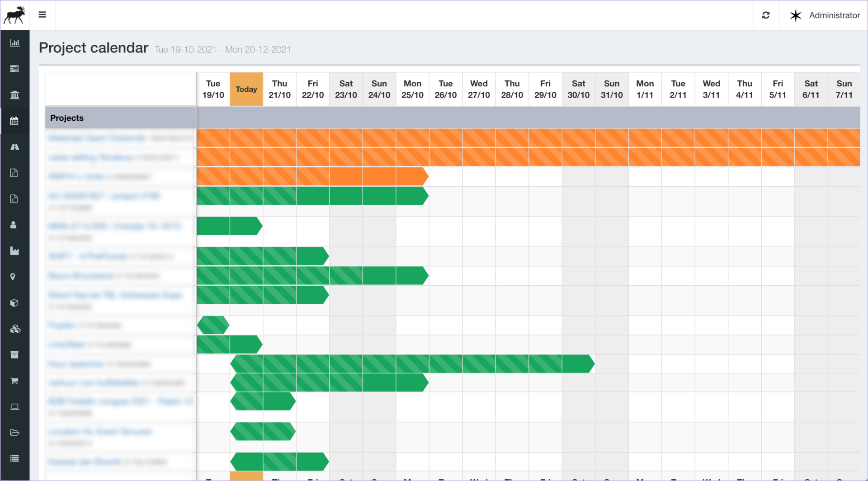The image size is (868, 481).
Task: Click the factory icon in sidebar
Action: pyautogui.click(x=15, y=251)
